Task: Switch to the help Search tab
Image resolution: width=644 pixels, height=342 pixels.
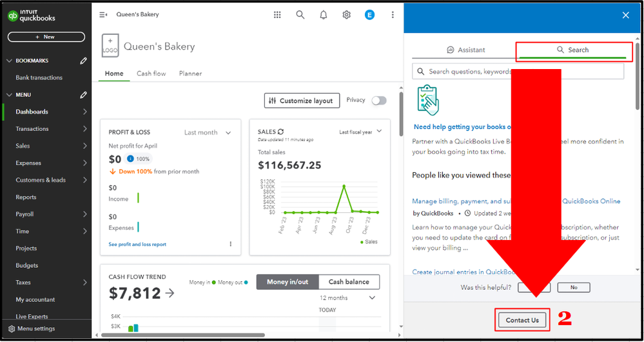Action: [572, 50]
